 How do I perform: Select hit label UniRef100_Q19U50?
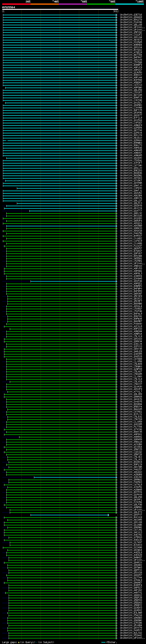tap(131, 72)
